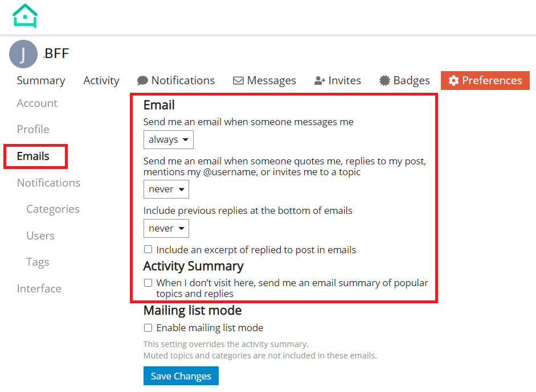This screenshot has width=536, height=392.
Task: Go to Interface preferences
Action: [39, 289]
